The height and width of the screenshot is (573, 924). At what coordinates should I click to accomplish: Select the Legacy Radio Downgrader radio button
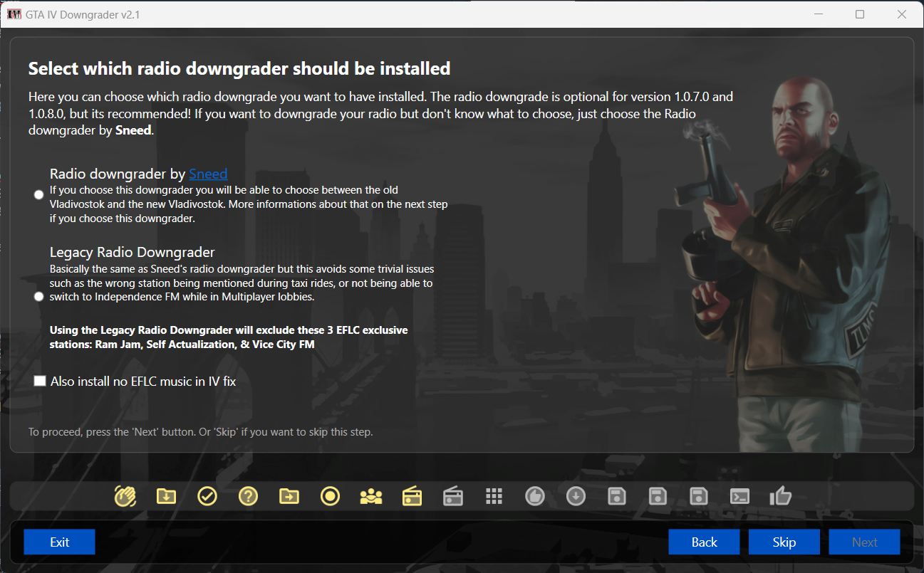(x=38, y=297)
